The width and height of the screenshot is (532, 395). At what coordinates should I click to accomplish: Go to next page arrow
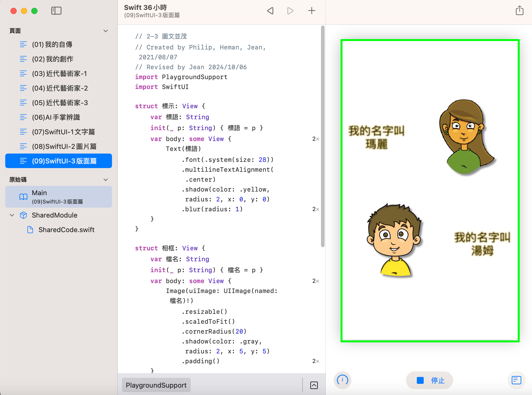(x=290, y=11)
